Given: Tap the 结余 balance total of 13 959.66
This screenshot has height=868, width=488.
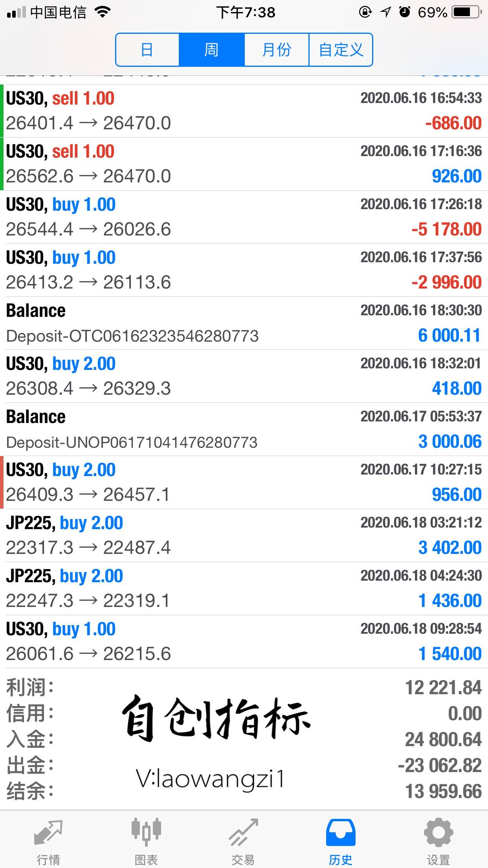Looking at the screenshot, I should [443, 791].
